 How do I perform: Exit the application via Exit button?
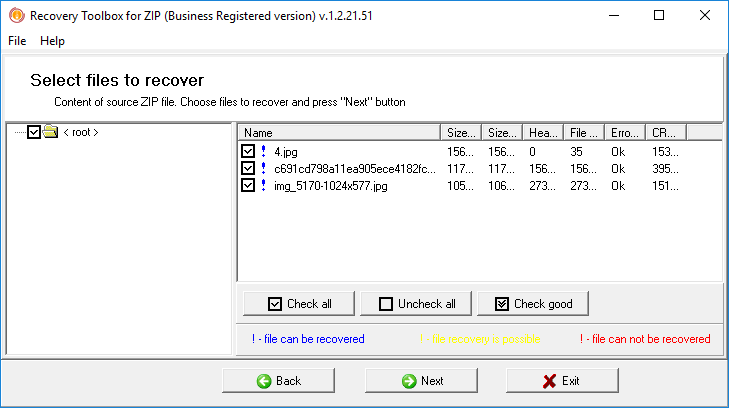(562, 381)
